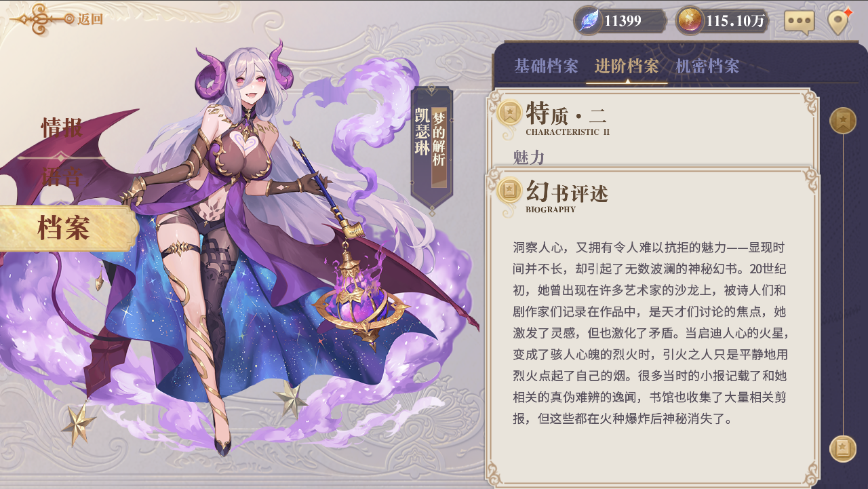Switch to the 基础档案 tab
Viewport: 868px width, 489px height.
click(546, 66)
